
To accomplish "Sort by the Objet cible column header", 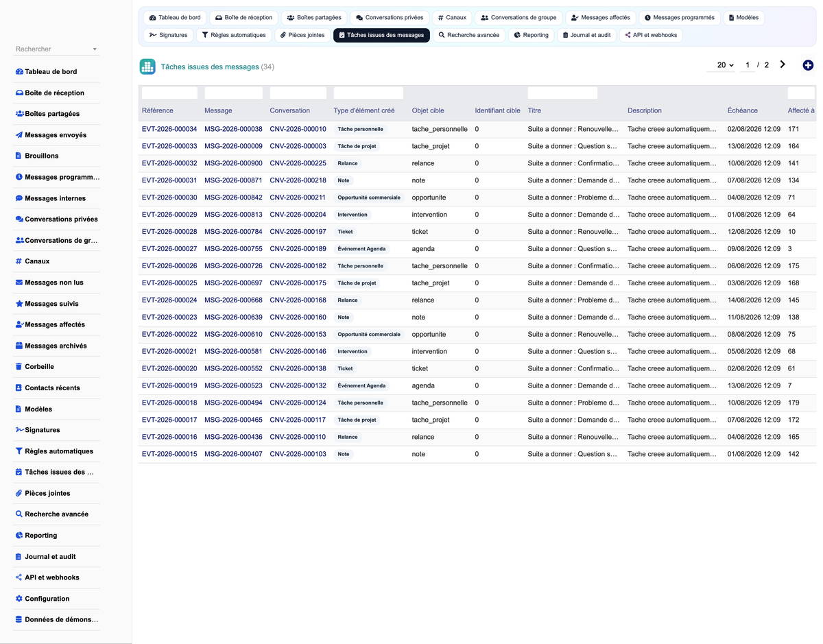I will pyautogui.click(x=428, y=110).
